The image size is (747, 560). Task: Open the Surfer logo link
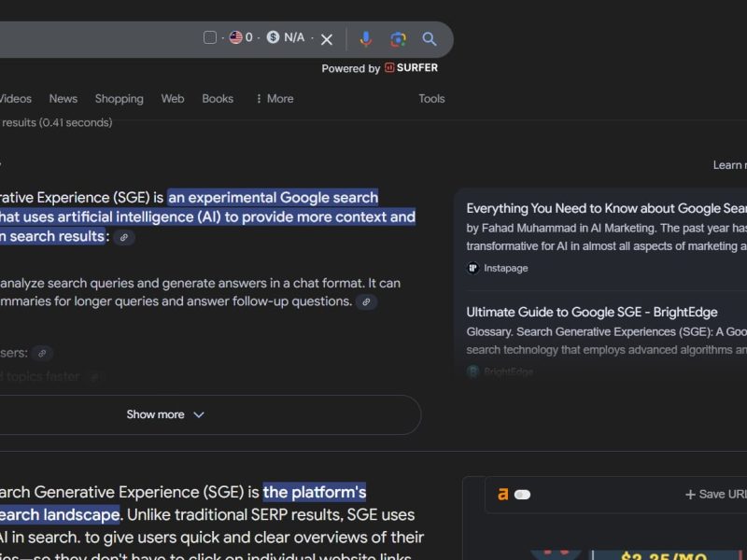point(411,67)
